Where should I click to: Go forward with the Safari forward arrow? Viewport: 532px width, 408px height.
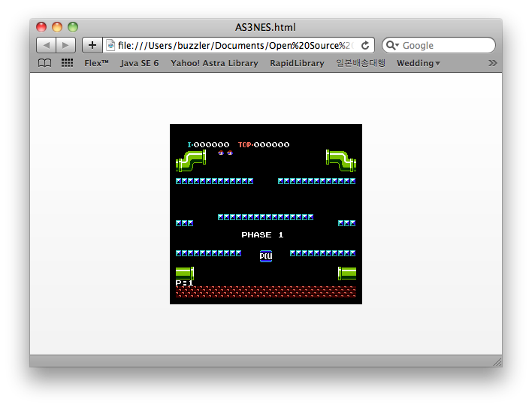pyautogui.click(x=66, y=45)
